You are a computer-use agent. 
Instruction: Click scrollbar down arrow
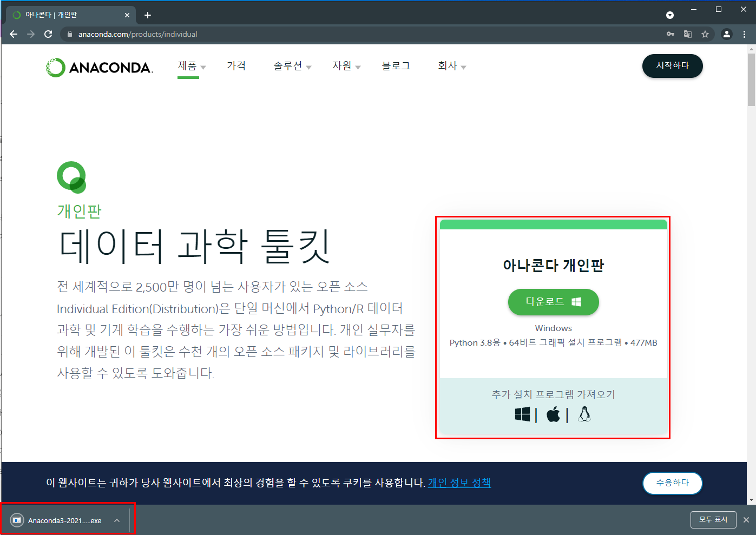pos(751,500)
